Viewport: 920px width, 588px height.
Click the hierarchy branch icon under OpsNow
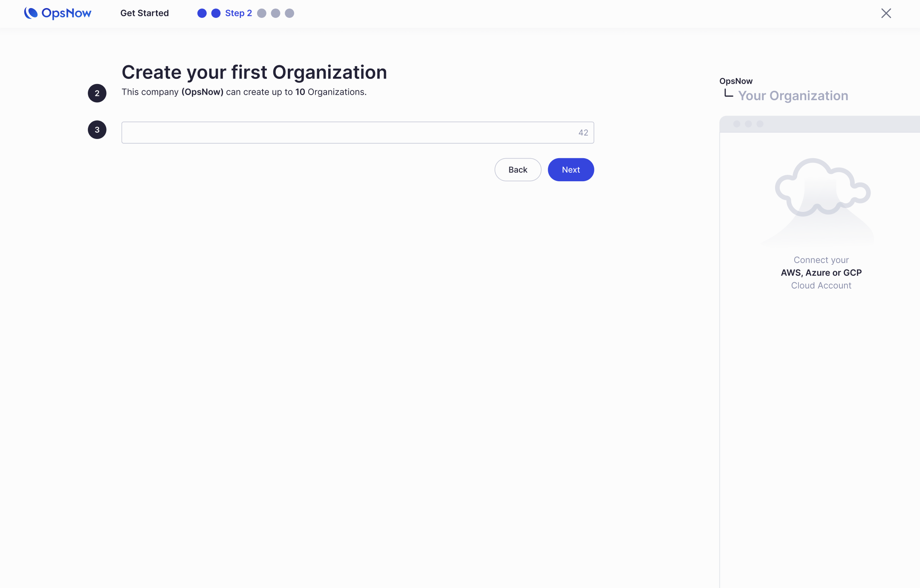729,94
